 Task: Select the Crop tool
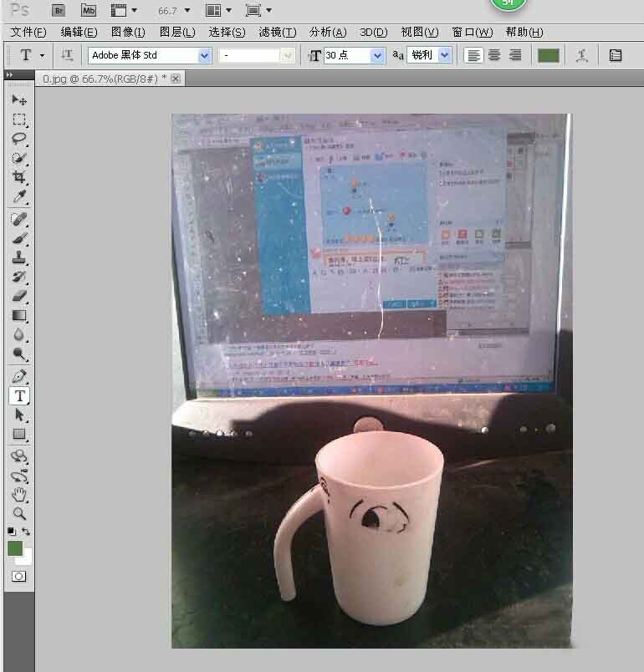(19, 177)
